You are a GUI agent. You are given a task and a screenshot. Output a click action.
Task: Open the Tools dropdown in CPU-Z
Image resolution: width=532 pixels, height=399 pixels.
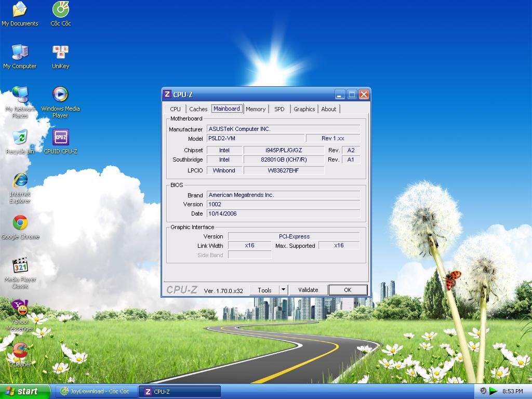283,290
